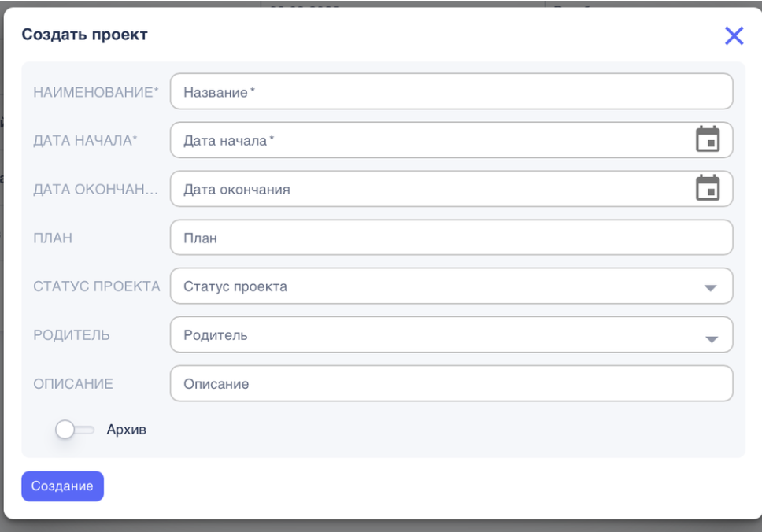Open calendar picker for Дата окончания
The width and height of the screenshot is (762, 532).
coord(708,188)
